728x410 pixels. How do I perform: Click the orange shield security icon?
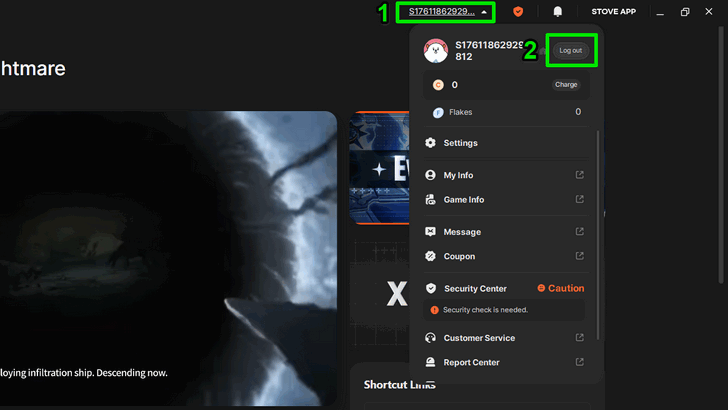click(x=518, y=12)
